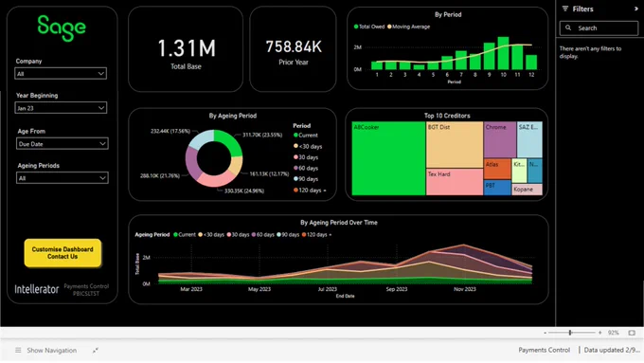Expand the Age From dropdown
The image size is (644, 363).
[62, 144]
